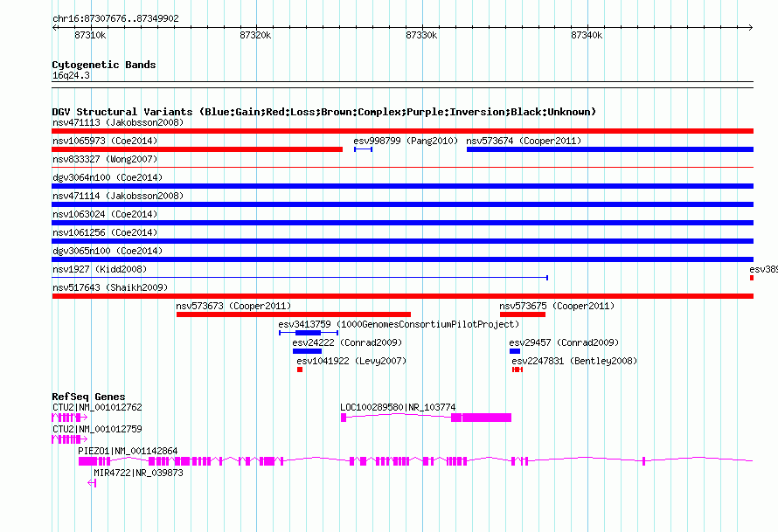
Task: Click the esv1041922 (Levy2007) label
Action: pos(351,361)
